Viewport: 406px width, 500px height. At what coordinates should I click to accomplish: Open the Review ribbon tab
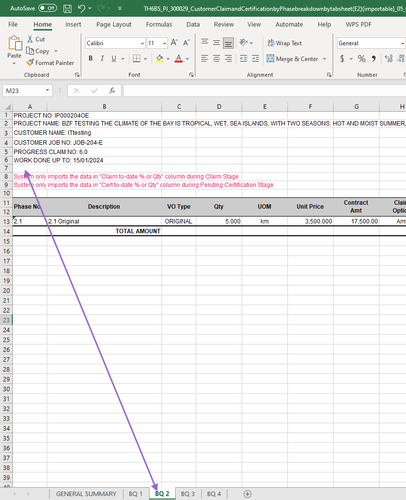224,24
